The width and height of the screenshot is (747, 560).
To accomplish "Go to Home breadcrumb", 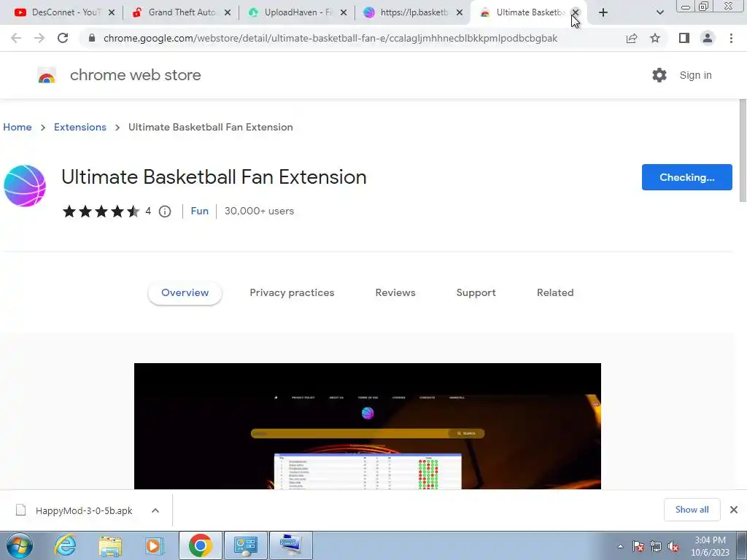I will (x=18, y=127).
